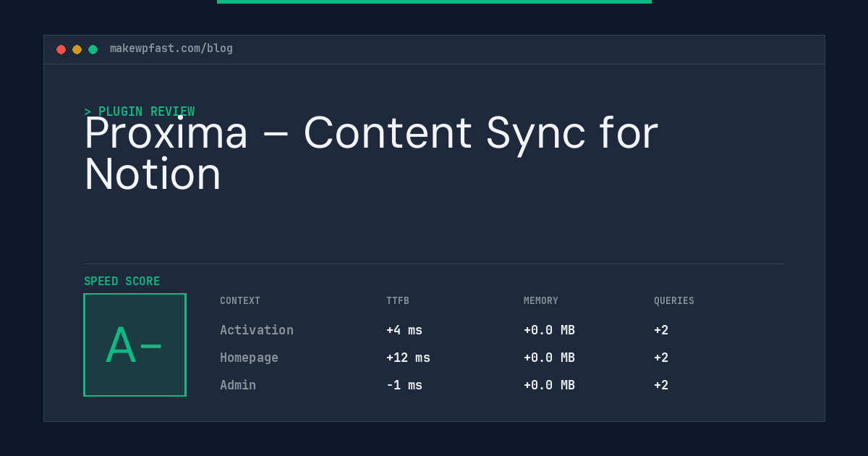Image resolution: width=868 pixels, height=456 pixels.
Task: Select the Activation row label
Action: (257, 330)
